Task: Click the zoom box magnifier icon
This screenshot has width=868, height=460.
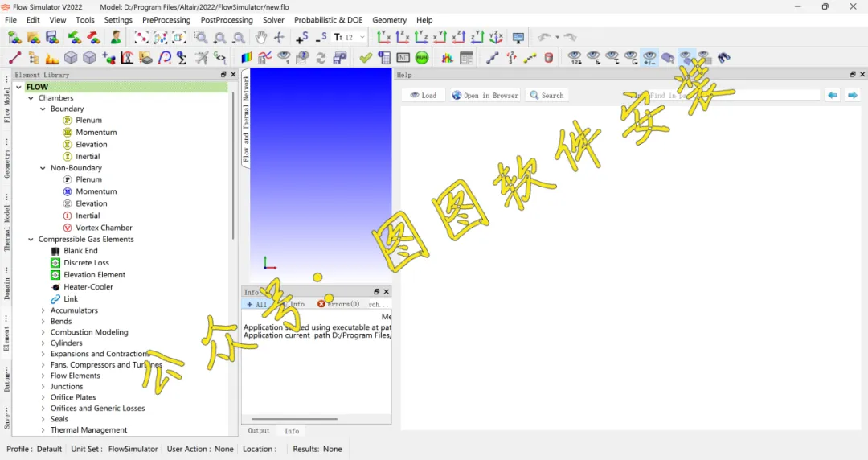Action: coord(201,38)
